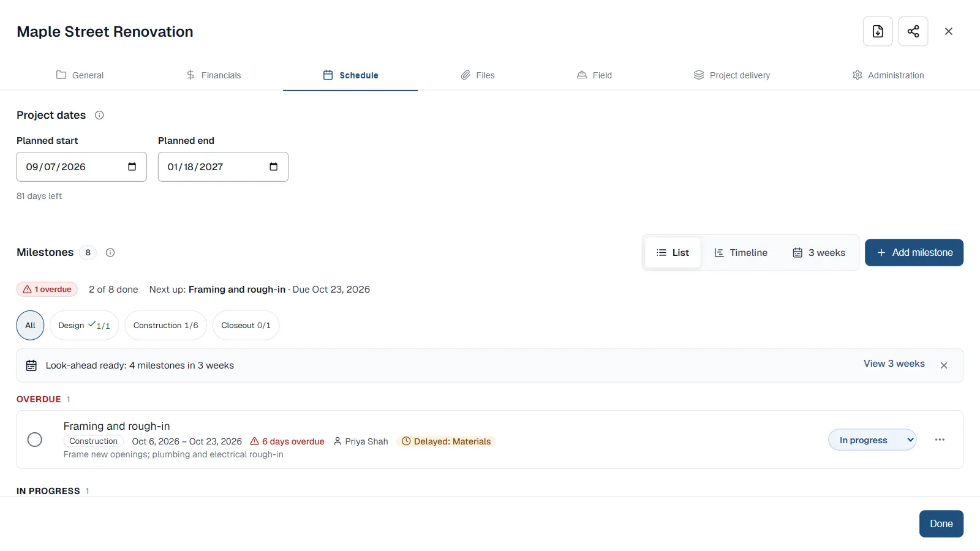The height and width of the screenshot is (551, 980).
Task: Open the calendar picker for Planned start
Action: (132, 167)
